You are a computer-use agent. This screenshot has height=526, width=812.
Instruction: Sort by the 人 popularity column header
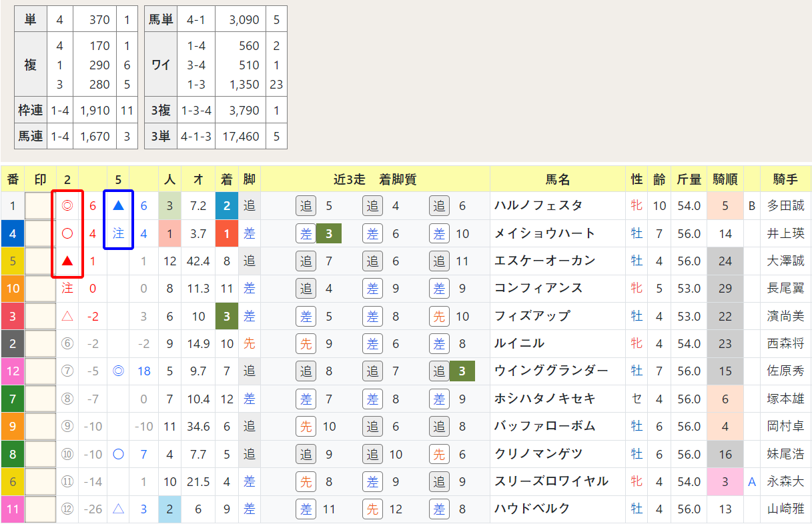pos(169,179)
